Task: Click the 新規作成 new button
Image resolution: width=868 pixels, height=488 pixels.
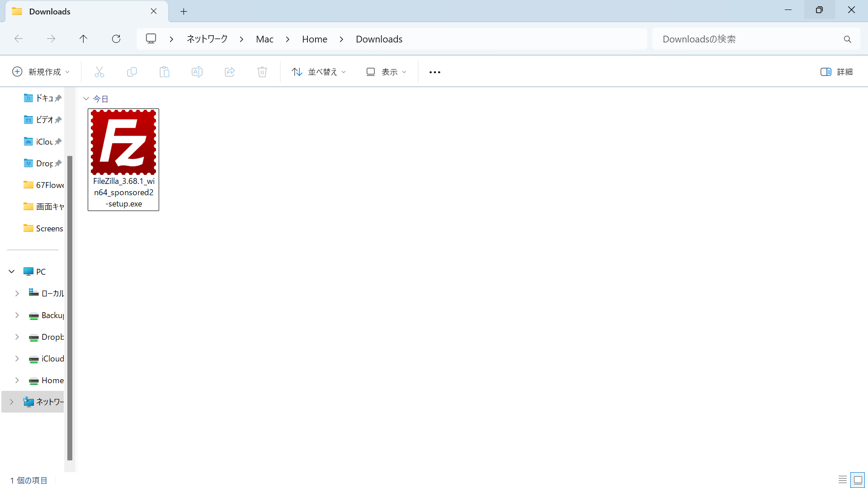Action: coord(41,72)
